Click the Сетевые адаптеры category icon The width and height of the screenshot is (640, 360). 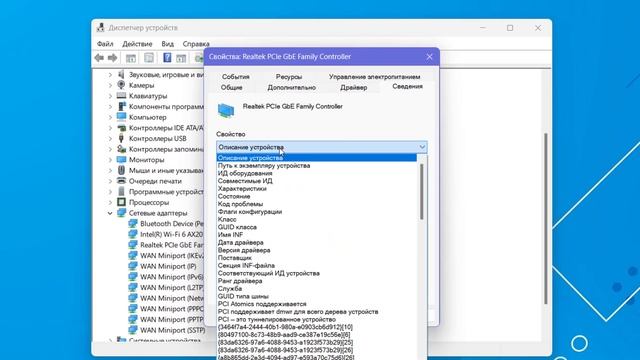coord(121,212)
